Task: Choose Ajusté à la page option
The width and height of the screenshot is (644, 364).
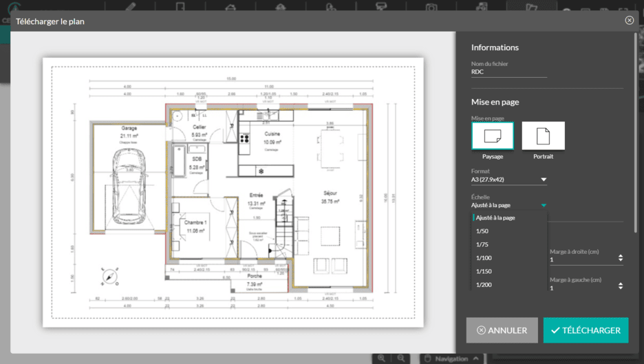Action: pyautogui.click(x=495, y=217)
